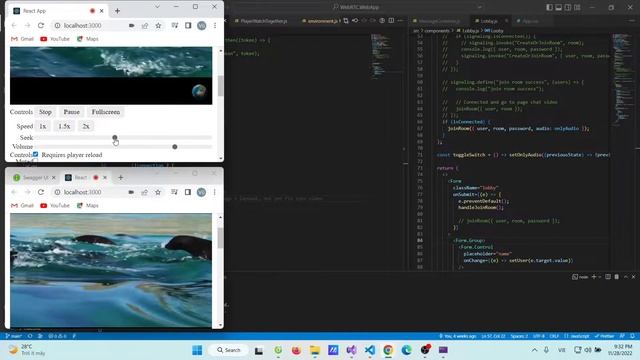Click the Volume slider track
Image resolution: width=640 pixels, height=360 pixels.
[124, 147]
